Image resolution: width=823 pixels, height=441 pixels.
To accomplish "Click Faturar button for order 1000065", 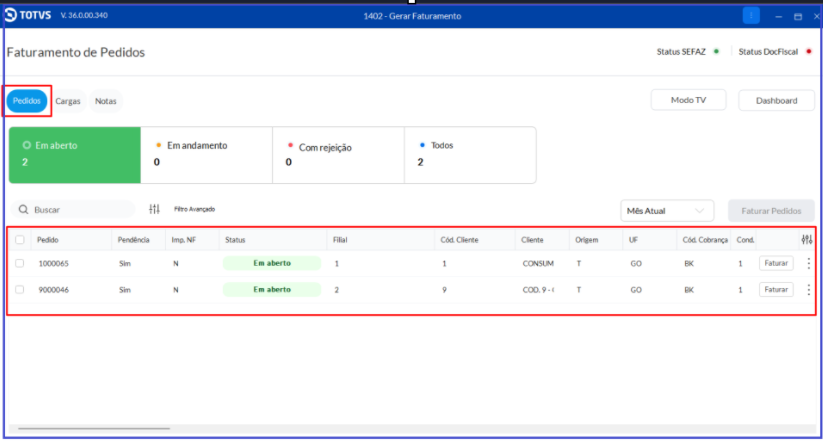I will point(776,263).
